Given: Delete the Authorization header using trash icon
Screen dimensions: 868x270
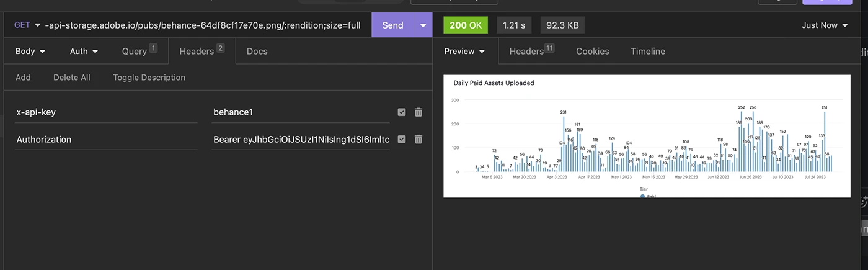Looking at the screenshot, I should 418,140.
